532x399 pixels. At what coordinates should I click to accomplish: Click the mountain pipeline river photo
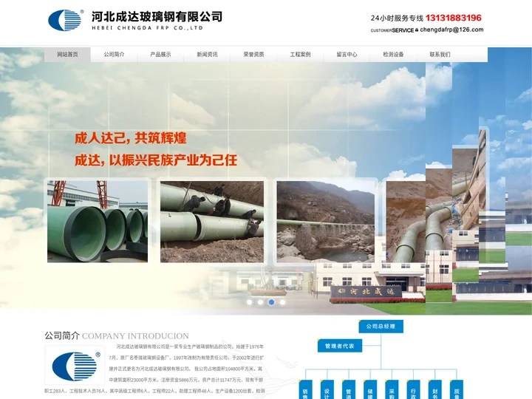[x=326, y=222]
